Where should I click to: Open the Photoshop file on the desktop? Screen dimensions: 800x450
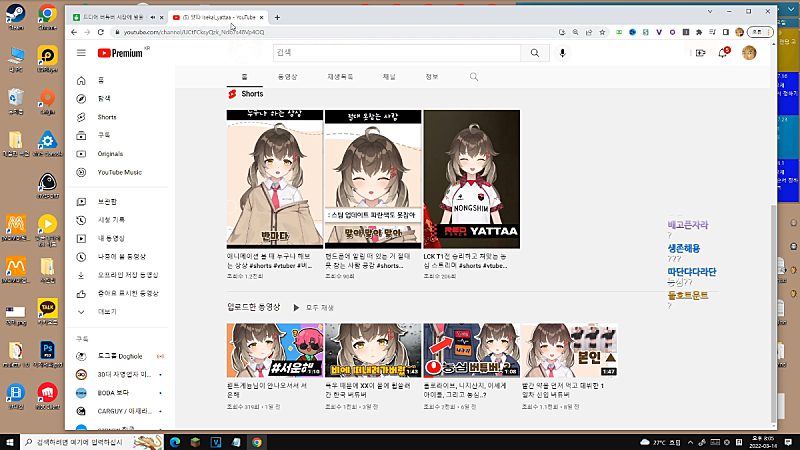pos(47,354)
